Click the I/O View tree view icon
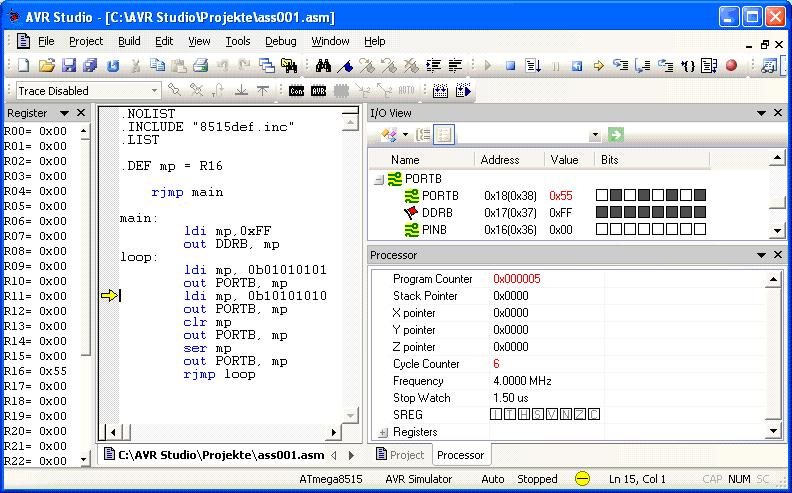This screenshot has height=493, width=792. (422, 134)
